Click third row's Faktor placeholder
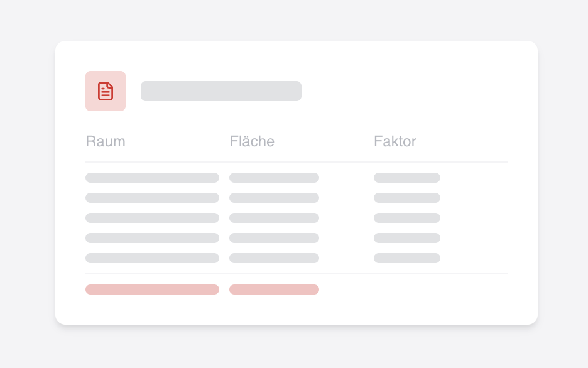The image size is (588, 368). (x=406, y=218)
